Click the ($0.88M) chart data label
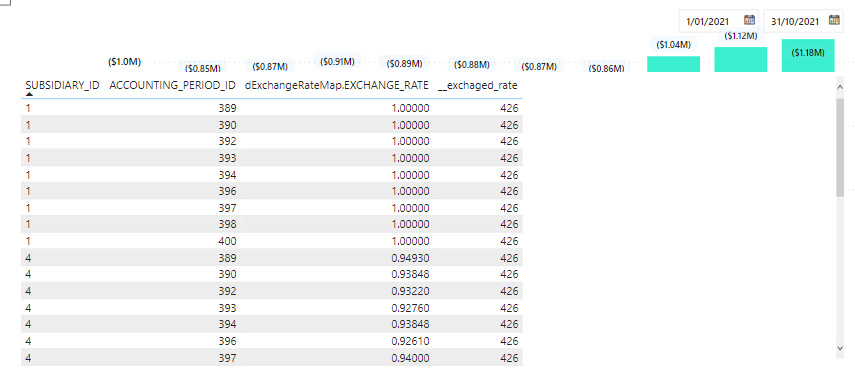The image size is (855, 390). click(x=472, y=64)
